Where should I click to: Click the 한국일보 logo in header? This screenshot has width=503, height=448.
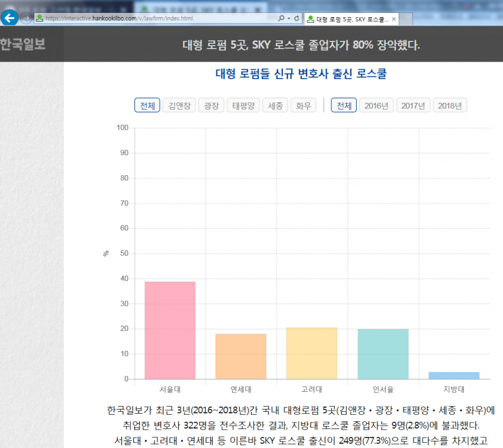[22, 44]
